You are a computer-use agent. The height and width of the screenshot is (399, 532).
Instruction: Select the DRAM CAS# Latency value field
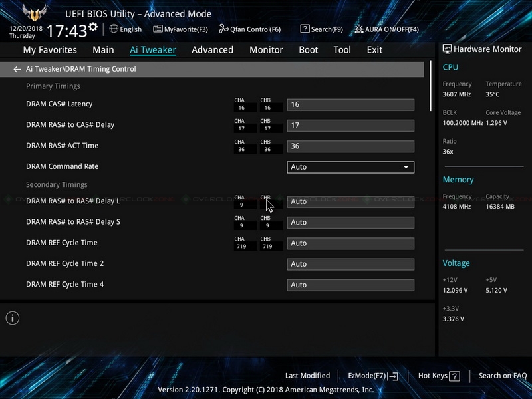[x=350, y=105]
